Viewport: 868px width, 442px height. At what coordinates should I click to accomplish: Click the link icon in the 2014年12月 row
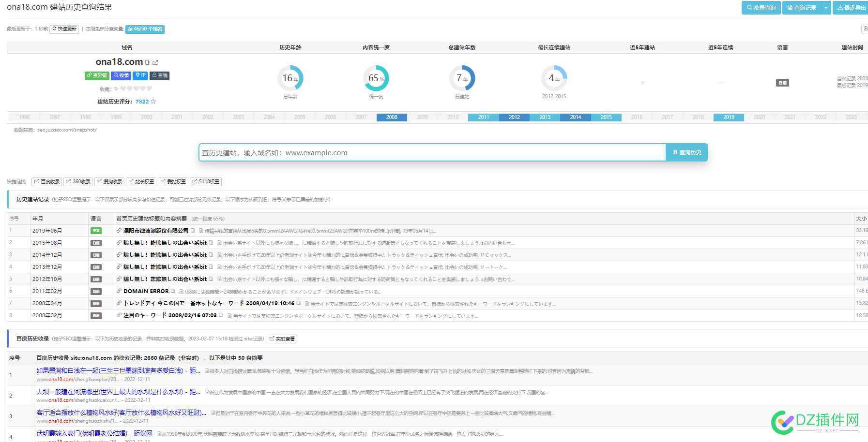point(119,255)
